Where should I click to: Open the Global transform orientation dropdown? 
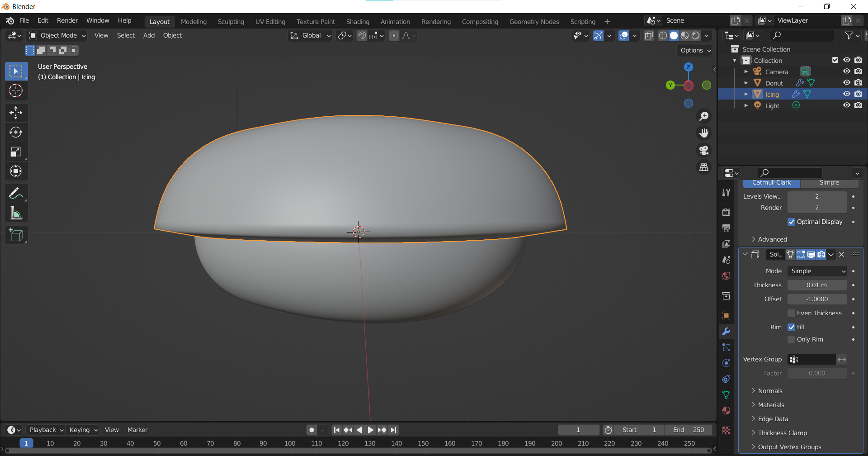[x=311, y=35]
